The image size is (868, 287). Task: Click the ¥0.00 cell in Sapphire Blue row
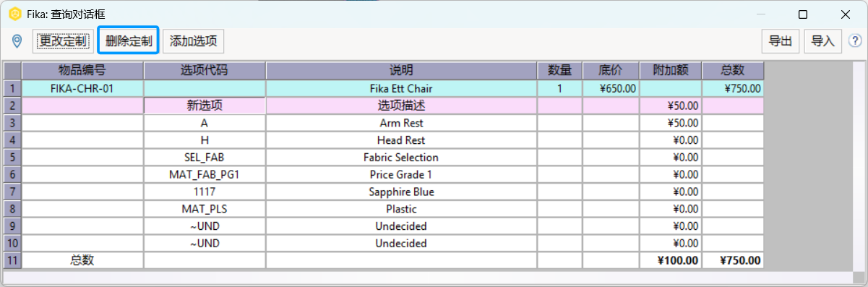tap(670, 192)
